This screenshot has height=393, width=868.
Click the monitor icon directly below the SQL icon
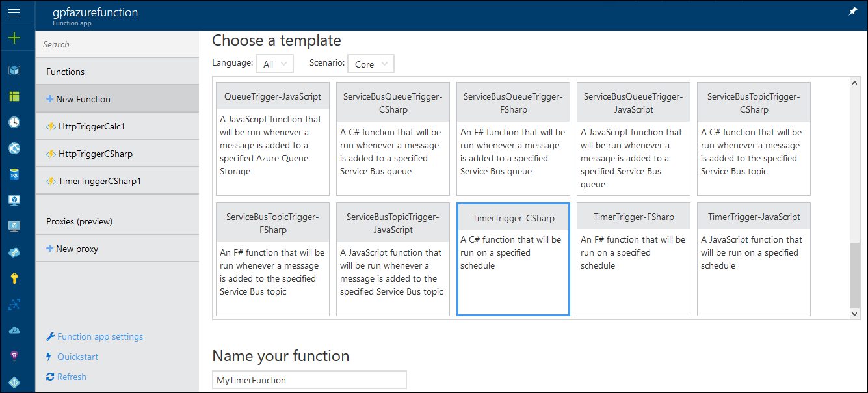pyautogui.click(x=14, y=200)
